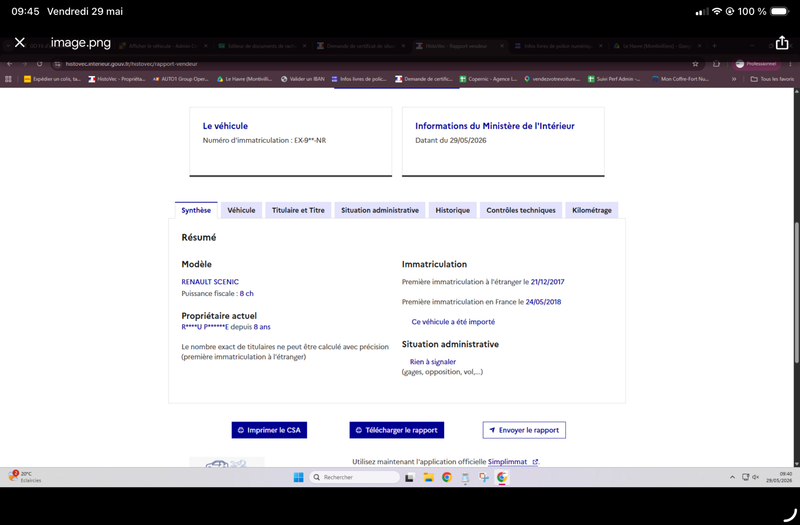
Task: Tap the share icon
Action: pos(782,42)
